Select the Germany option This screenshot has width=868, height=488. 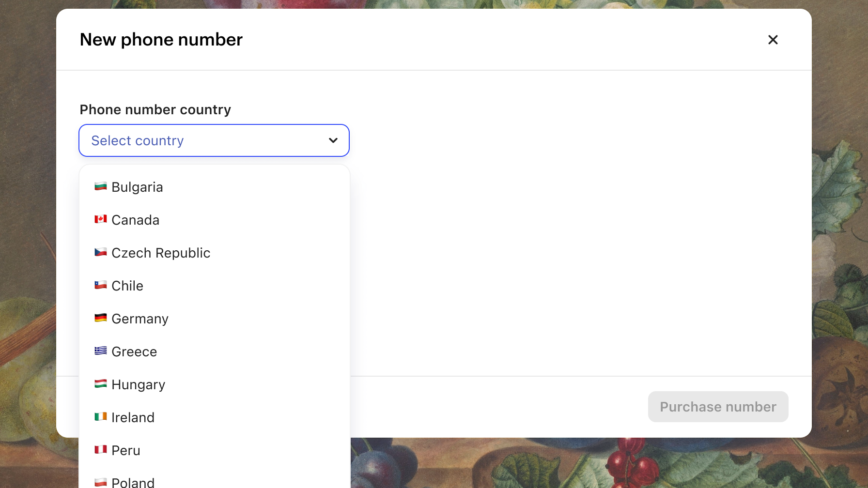tap(140, 319)
